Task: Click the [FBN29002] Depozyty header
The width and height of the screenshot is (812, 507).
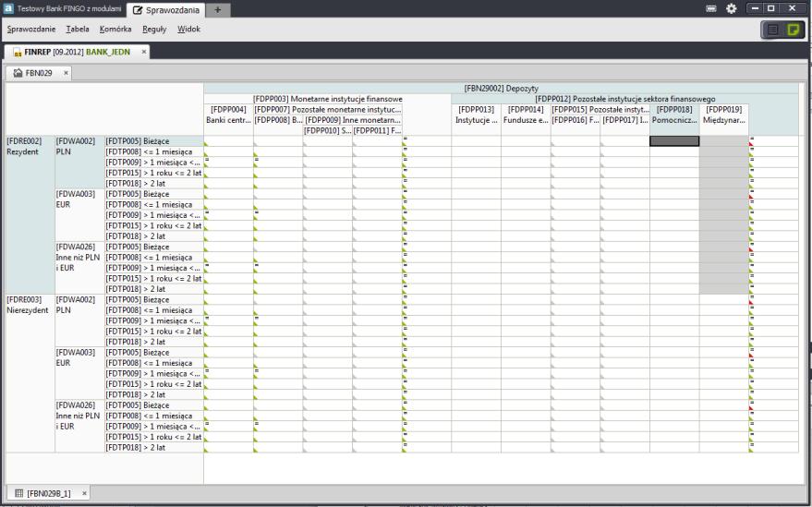Action: tap(501, 89)
